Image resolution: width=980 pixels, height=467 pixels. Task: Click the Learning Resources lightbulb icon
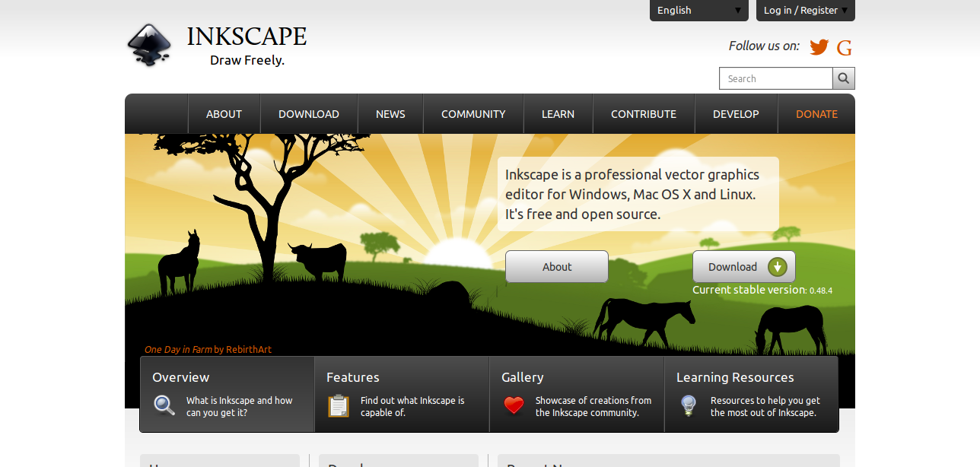tap(689, 405)
